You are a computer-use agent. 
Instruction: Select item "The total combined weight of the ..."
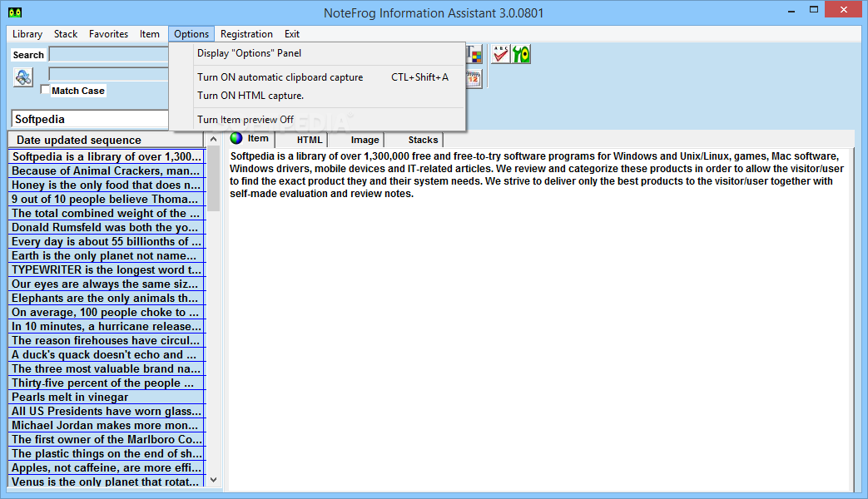(107, 213)
